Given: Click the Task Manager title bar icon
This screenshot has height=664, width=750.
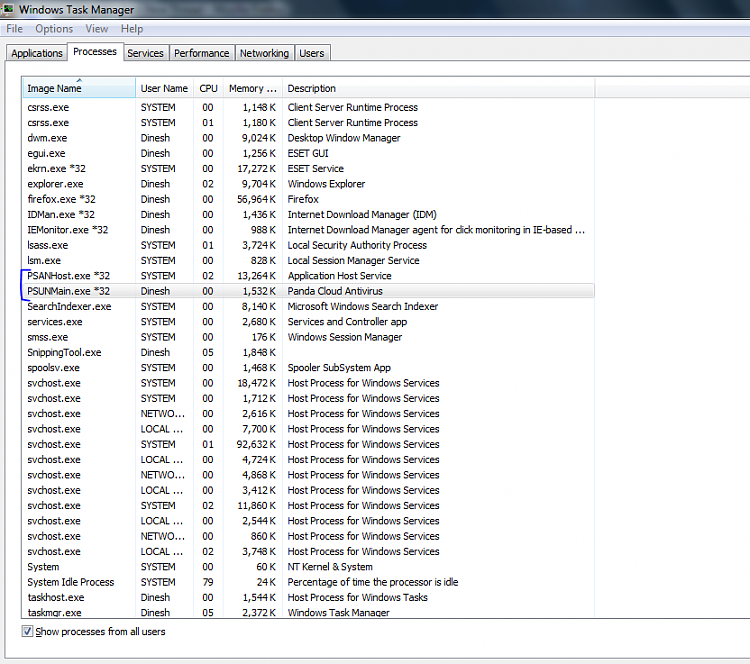Looking at the screenshot, I should [x=8, y=9].
